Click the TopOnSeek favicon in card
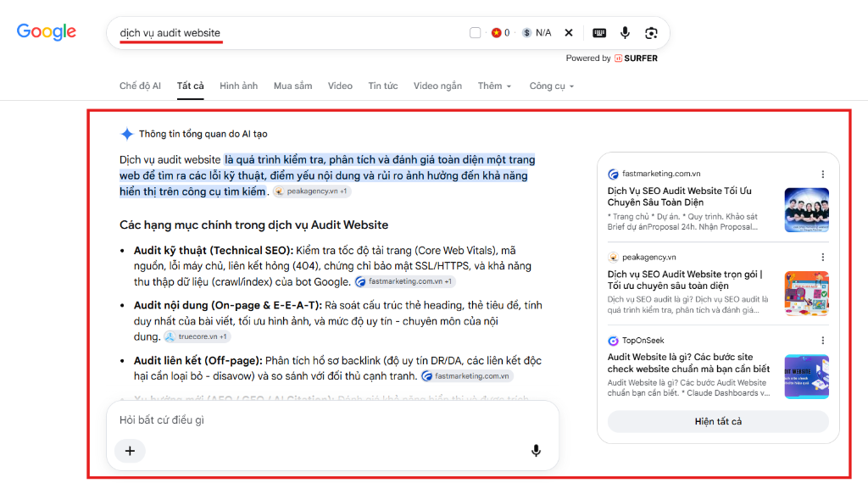 pyautogui.click(x=613, y=341)
